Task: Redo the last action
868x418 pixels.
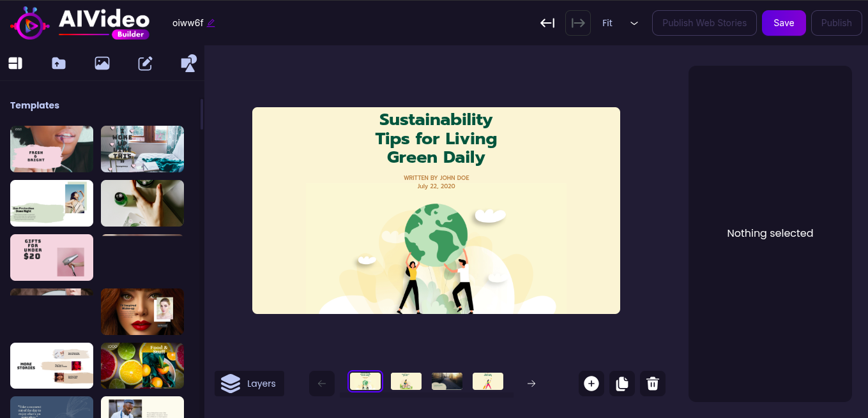Action: coord(577,23)
